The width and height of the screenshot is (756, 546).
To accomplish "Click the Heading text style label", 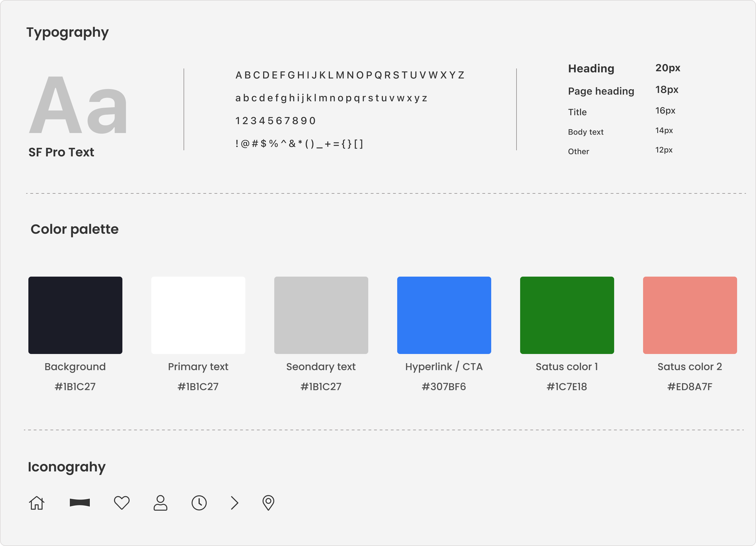I will [591, 69].
